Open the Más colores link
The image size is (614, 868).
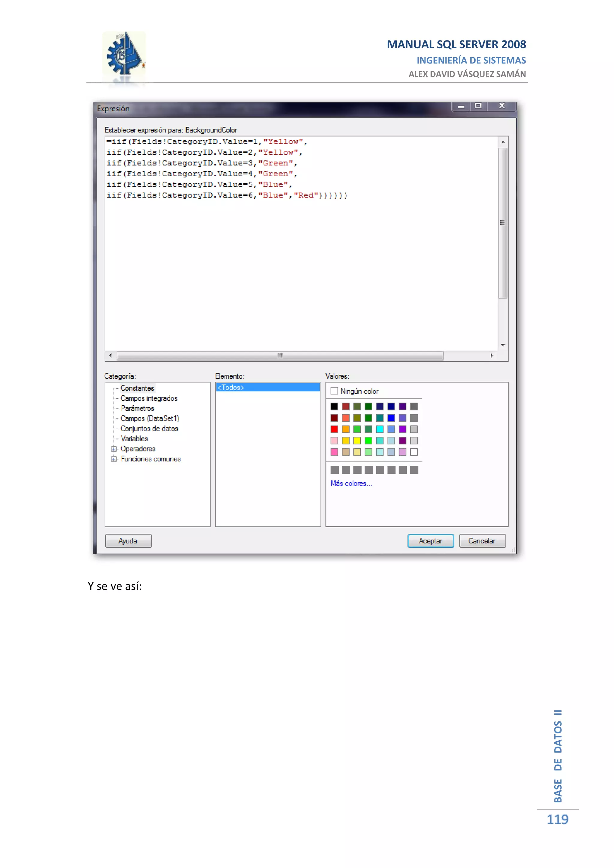[x=351, y=483]
